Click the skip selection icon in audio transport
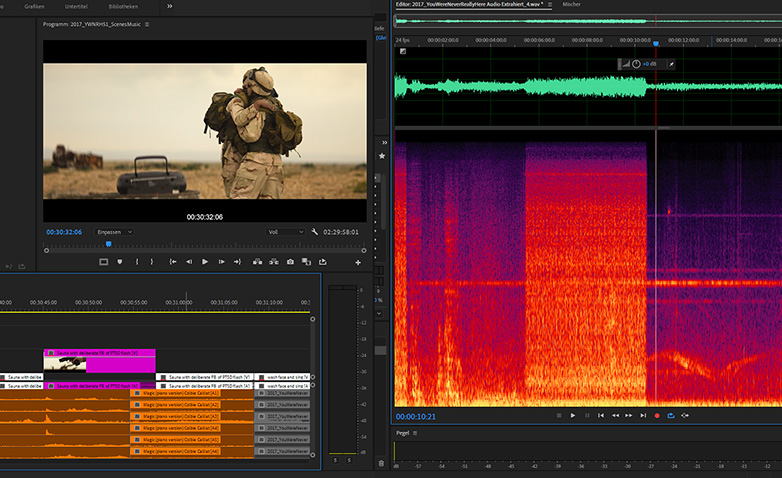The width and height of the screenshot is (782, 478). click(x=685, y=415)
